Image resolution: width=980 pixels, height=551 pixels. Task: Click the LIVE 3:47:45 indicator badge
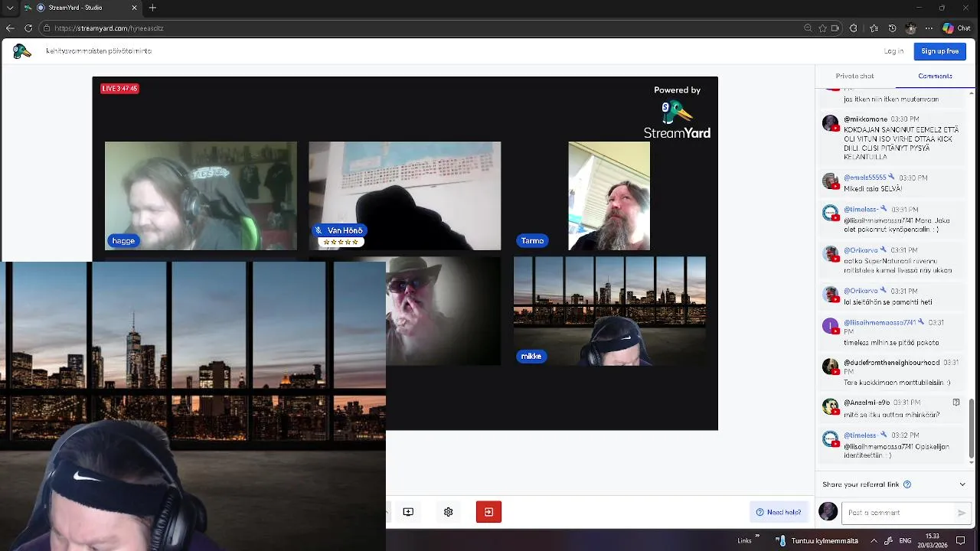click(x=119, y=89)
